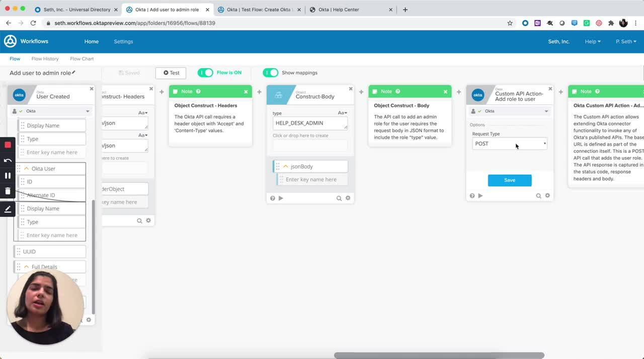Click search icon on Construct-Headers card
644x359 pixels.
(139, 220)
